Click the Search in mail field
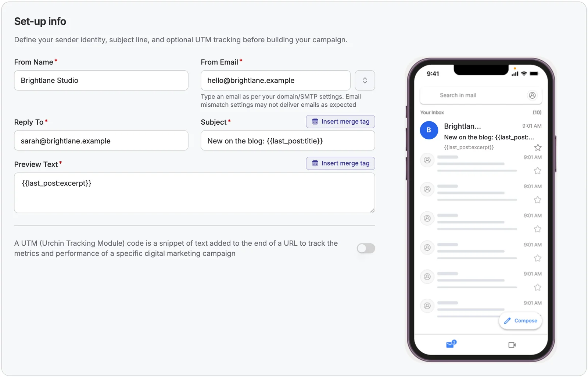Image resolution: width=588 pixels, height=377 pixels. (481, 95)
